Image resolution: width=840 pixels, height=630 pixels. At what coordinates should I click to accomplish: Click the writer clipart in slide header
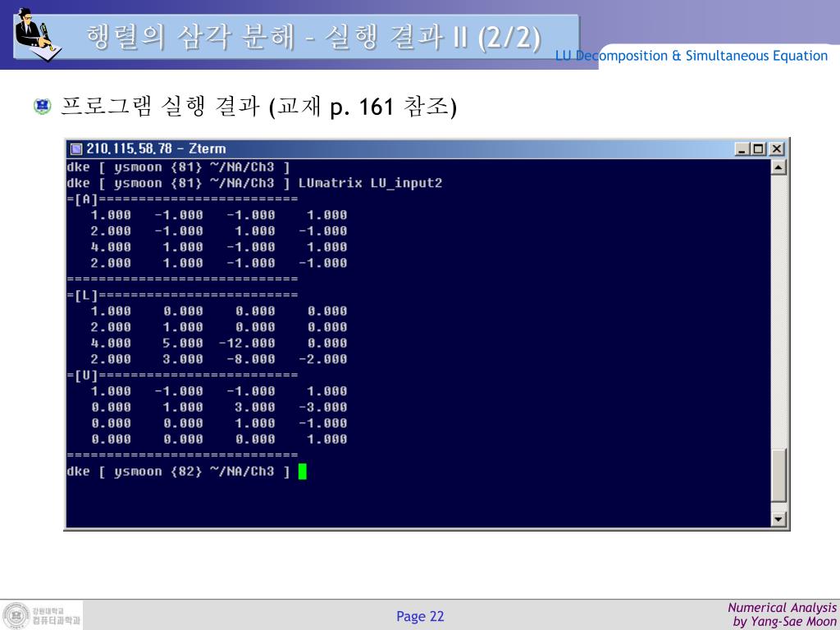pos(34,34)
